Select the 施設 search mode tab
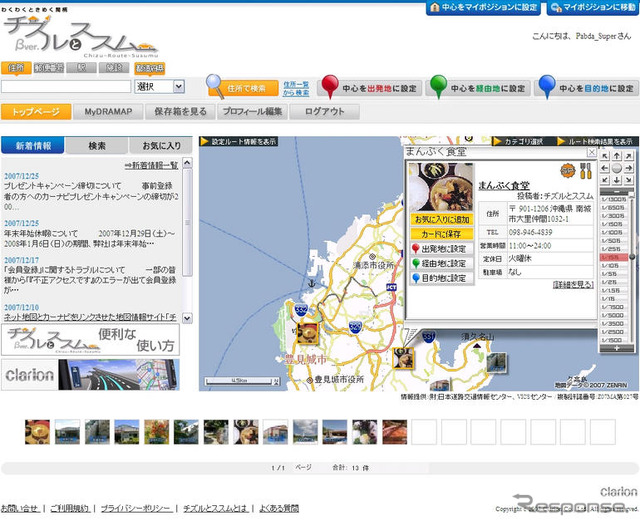The height and width of the screenshot is (526, 640). click(x=114, y=68)
